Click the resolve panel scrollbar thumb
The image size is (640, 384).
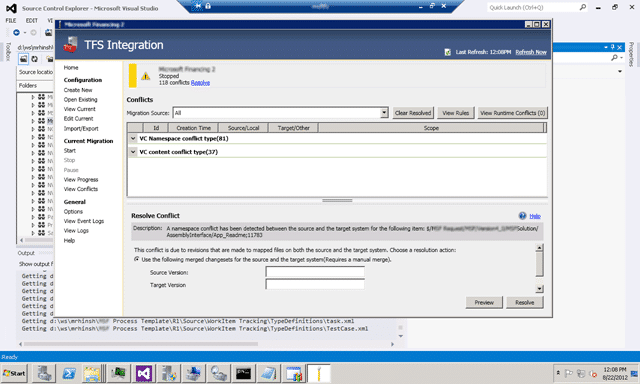pos(539,264)
